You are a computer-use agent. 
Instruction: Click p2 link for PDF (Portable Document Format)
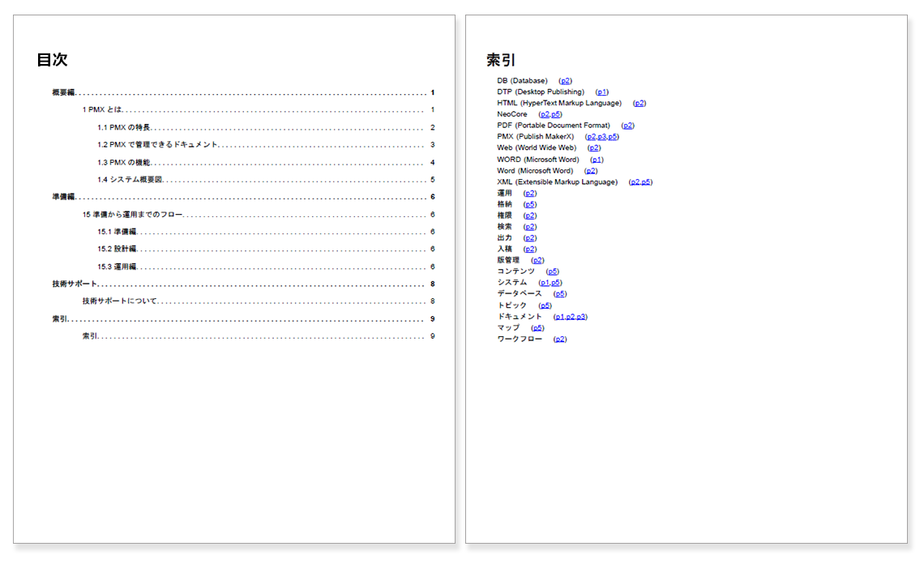tap(628, 126)
